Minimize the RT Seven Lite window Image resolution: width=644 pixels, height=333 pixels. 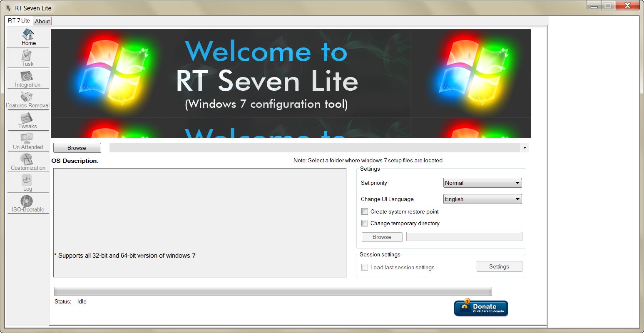(x=594, y=5)
